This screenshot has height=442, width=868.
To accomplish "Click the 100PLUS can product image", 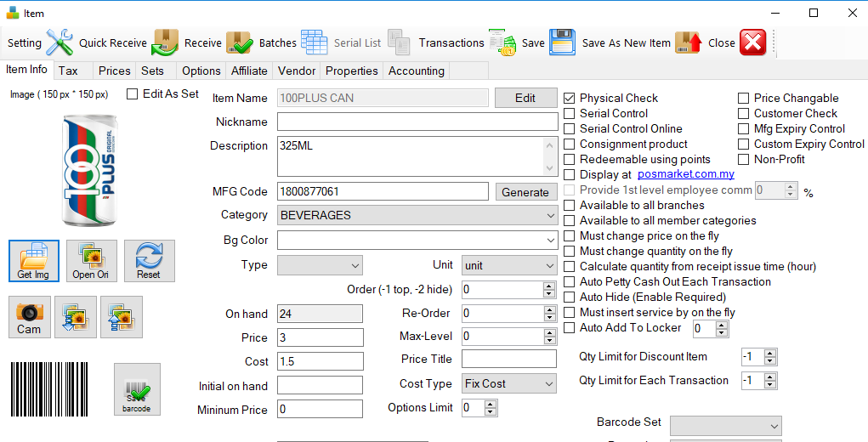I will (89, 170).
